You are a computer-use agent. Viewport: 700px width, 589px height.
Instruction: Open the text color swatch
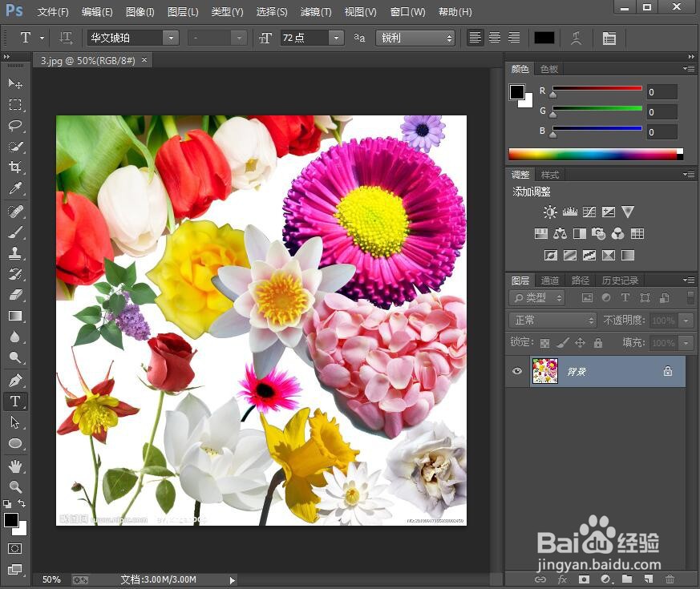[544, 38]
